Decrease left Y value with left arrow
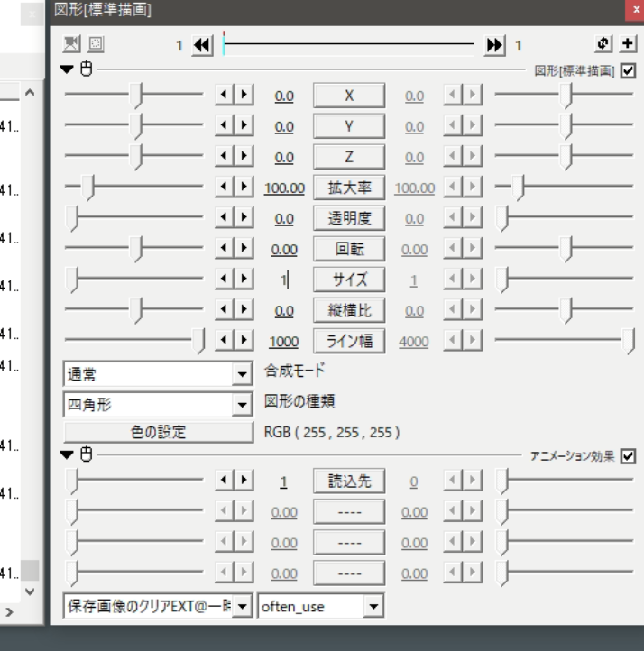This screenshot has width=644, height=651. pos(225,125)
